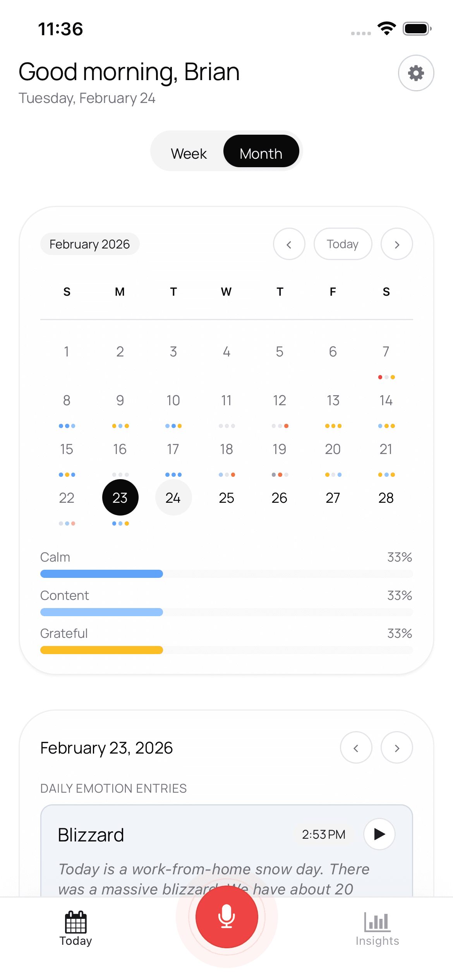Open the settings gear
453x980 pixels.
tap(416, 73)
